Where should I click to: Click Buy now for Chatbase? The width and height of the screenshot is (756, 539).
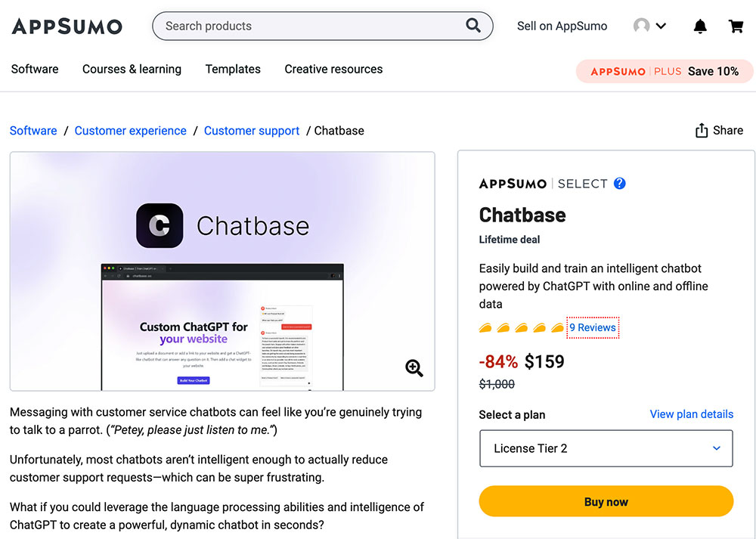pyautogui.click(x=606, y=501)
